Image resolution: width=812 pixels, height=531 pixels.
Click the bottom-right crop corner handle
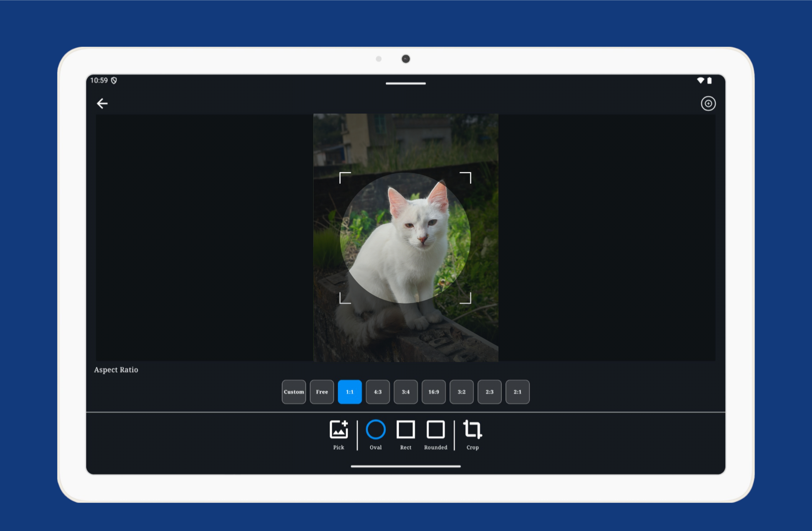pyautogui.click(x=470, y=302)
